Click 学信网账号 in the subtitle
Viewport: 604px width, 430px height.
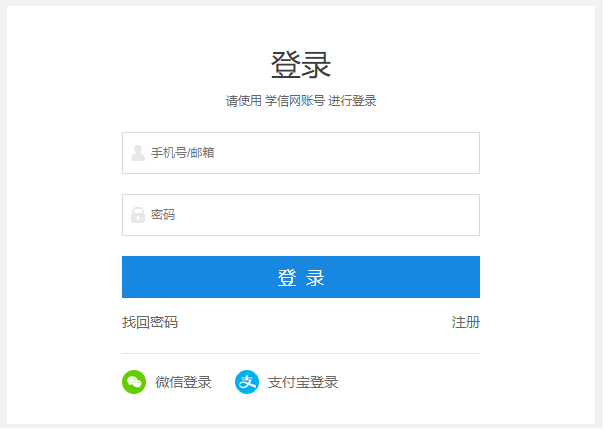(295, 101)
